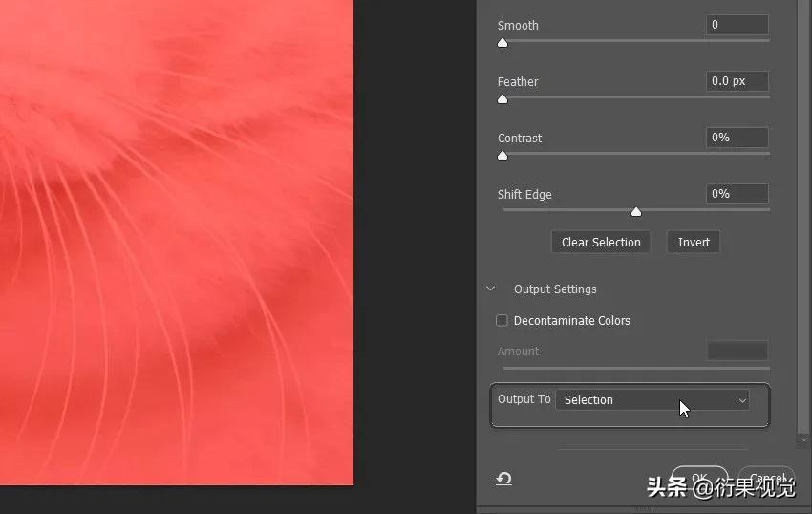Enable the Decontaminate Colors checkbox
Viewport: 812px width, 514px height.
coord(502,321)
